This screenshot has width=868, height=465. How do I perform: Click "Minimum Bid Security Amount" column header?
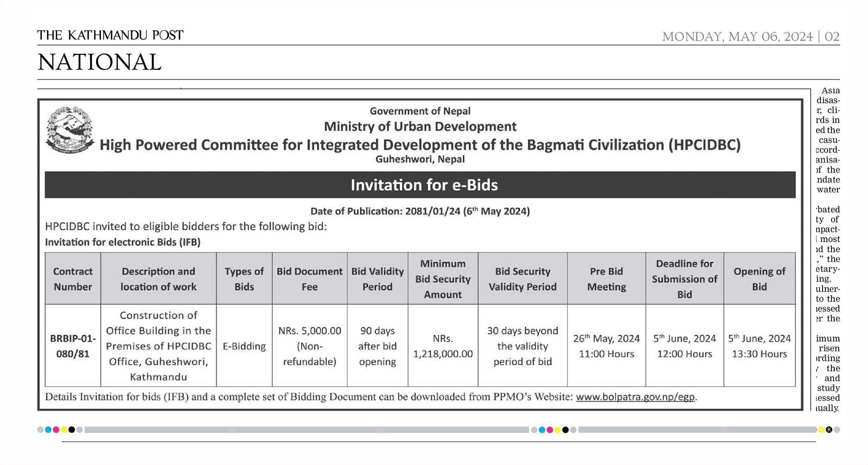443,279
